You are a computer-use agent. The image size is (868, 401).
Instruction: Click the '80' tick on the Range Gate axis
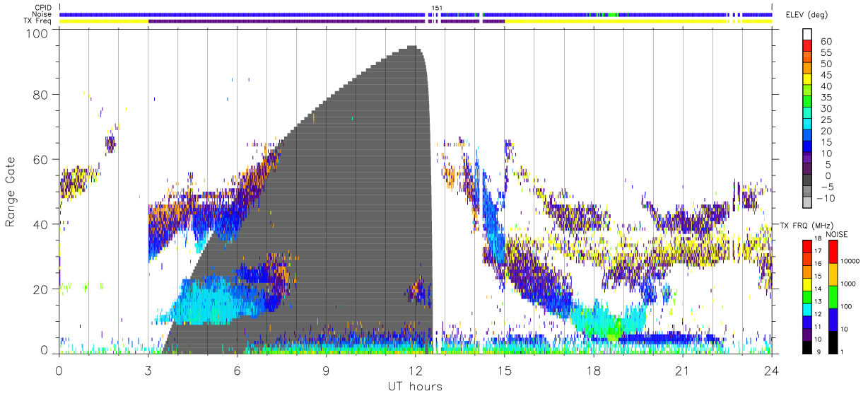42,95
